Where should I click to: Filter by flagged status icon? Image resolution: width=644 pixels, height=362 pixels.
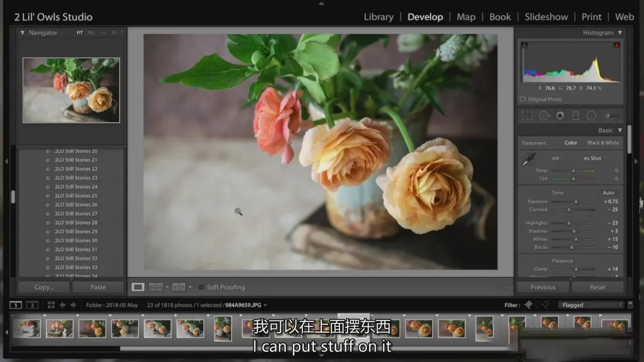click(528, 305)
